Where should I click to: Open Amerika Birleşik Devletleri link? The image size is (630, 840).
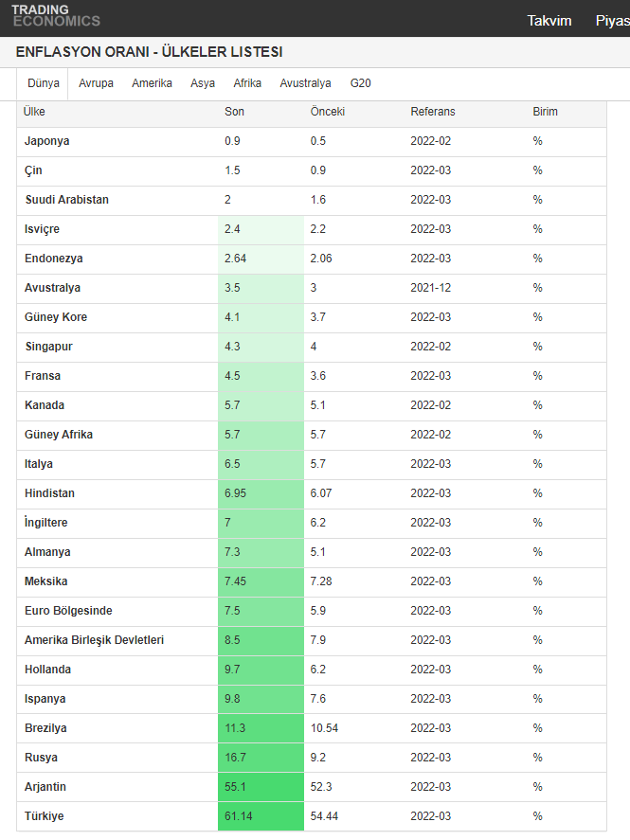click(x=94, y=640)
